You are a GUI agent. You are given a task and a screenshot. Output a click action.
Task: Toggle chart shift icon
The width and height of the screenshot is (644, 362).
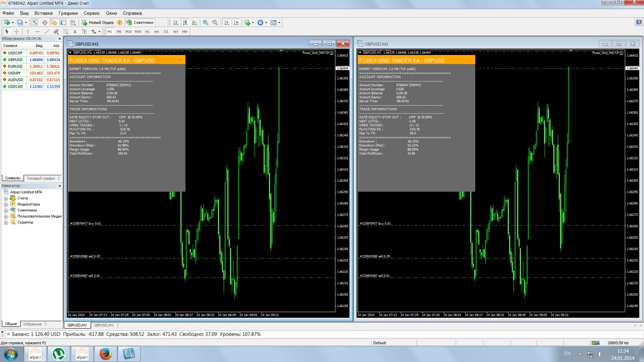236,22
